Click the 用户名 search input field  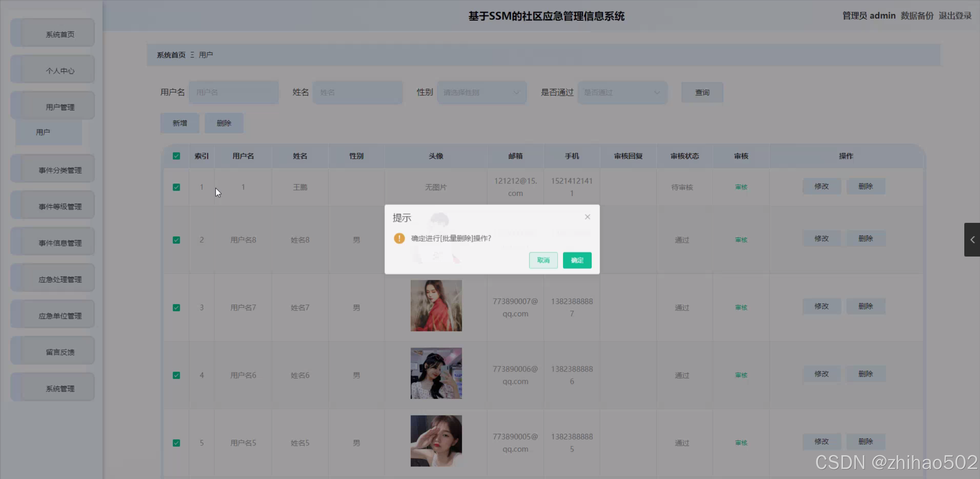coord(234,92)
